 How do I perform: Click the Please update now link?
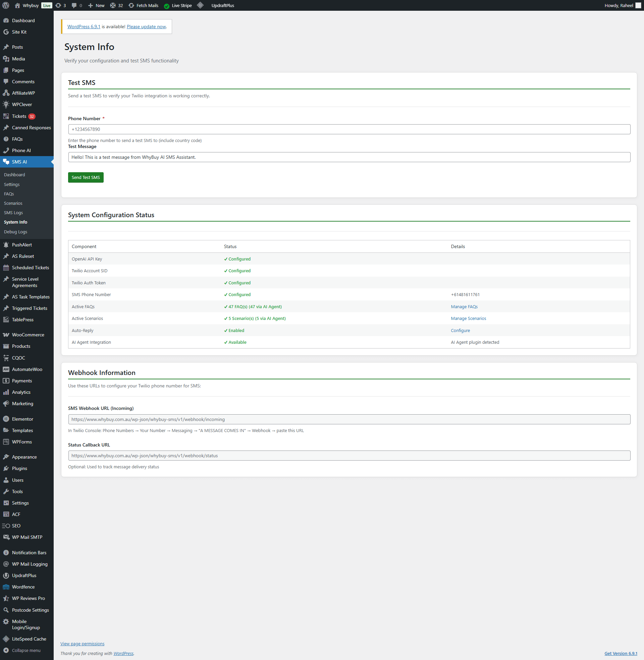click(146, 27)
